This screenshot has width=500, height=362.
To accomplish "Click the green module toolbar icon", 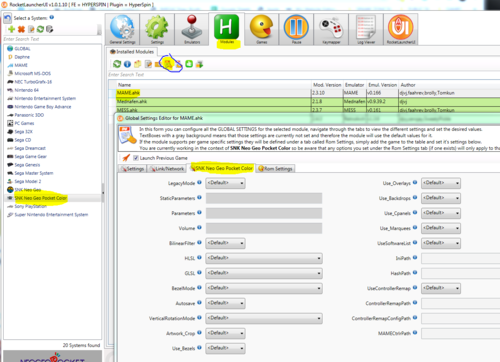I will point(189,64).
